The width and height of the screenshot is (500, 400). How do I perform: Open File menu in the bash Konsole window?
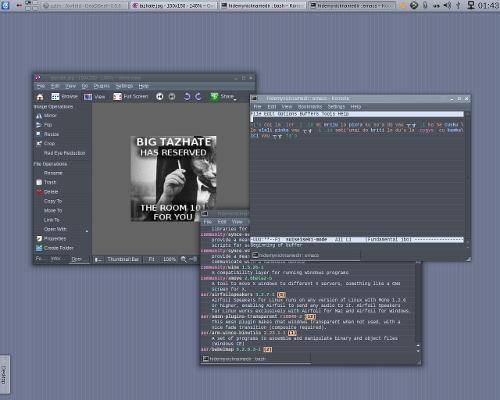click(207, 222)
